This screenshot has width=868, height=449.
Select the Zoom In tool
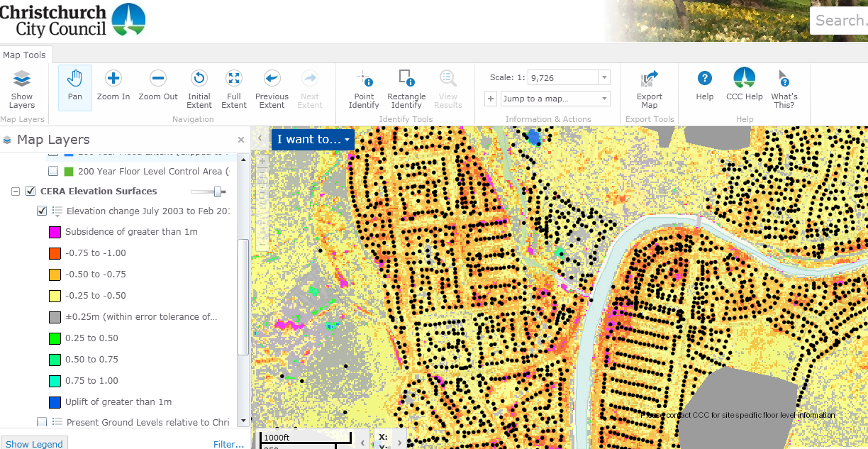coord(113,86)
